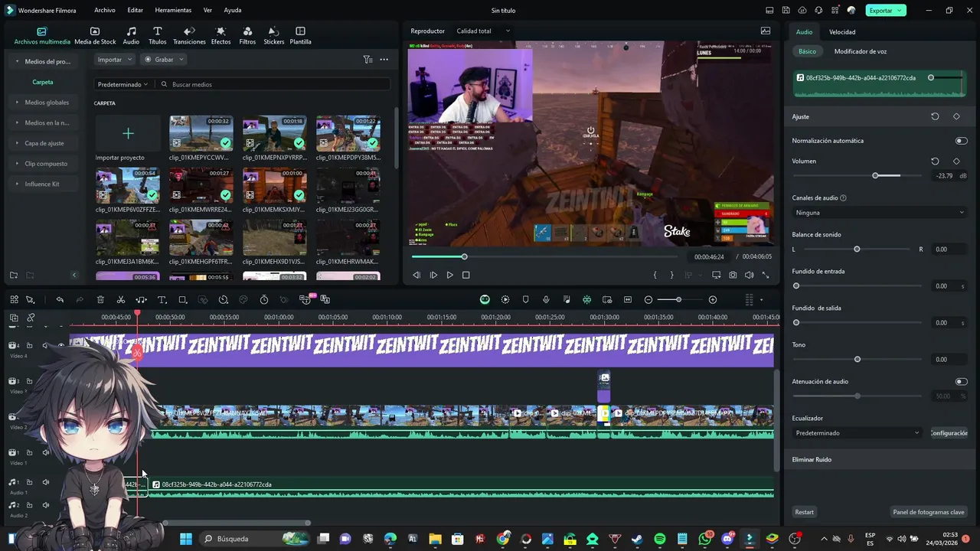Open the Transiciones tab
980x551 pixels.
click(189, 35)
